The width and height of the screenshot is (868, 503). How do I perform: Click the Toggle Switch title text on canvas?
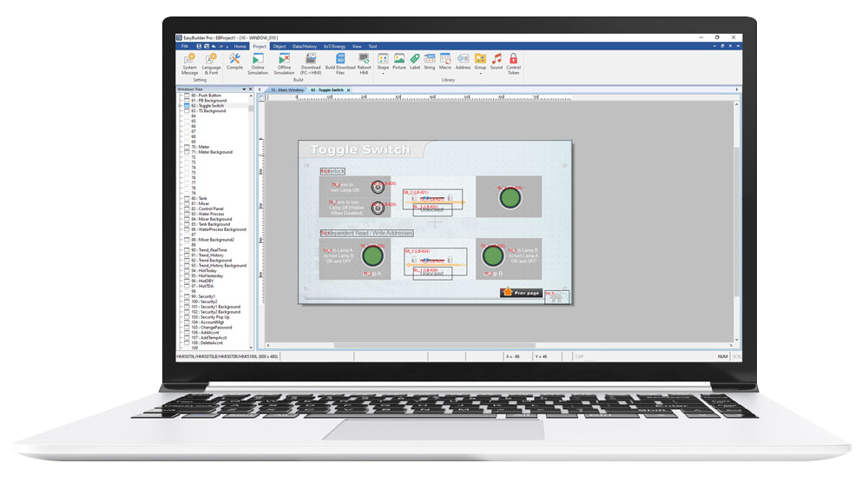[360, 149]
